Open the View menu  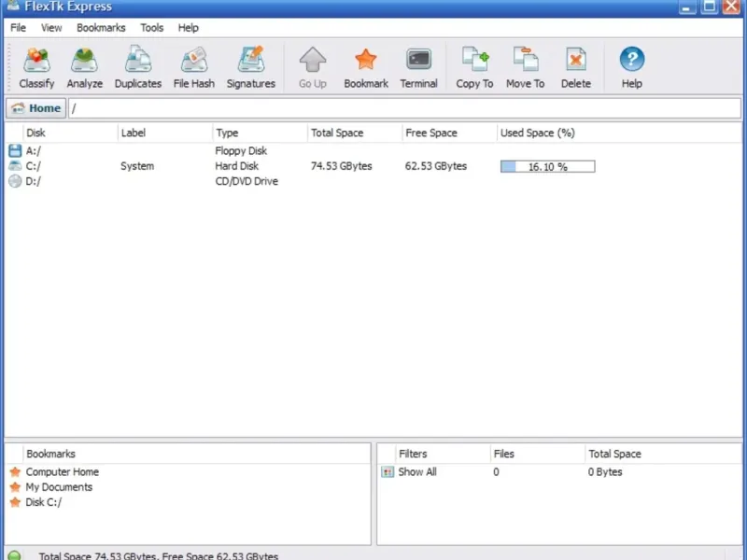point(51,28)
